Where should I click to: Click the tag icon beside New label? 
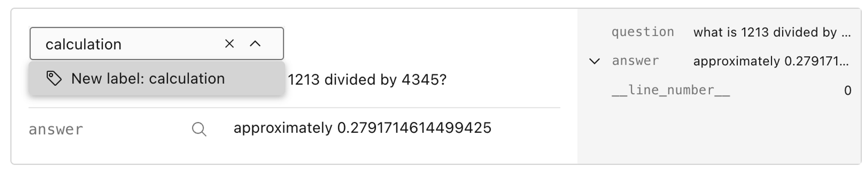tap(54, 79)
